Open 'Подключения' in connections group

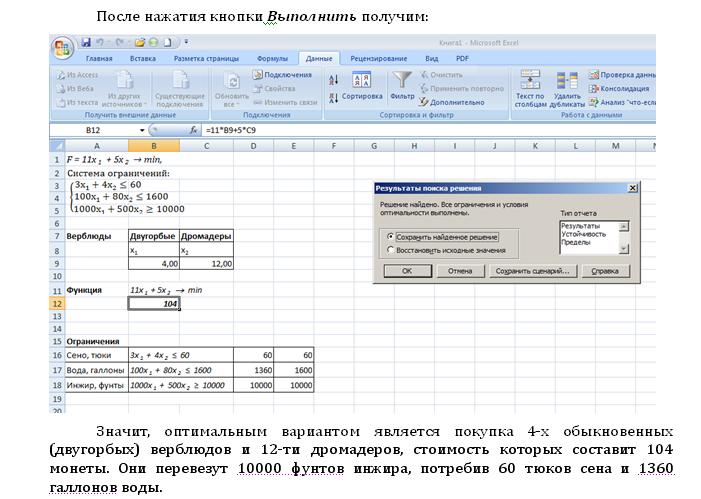[282, 75]
